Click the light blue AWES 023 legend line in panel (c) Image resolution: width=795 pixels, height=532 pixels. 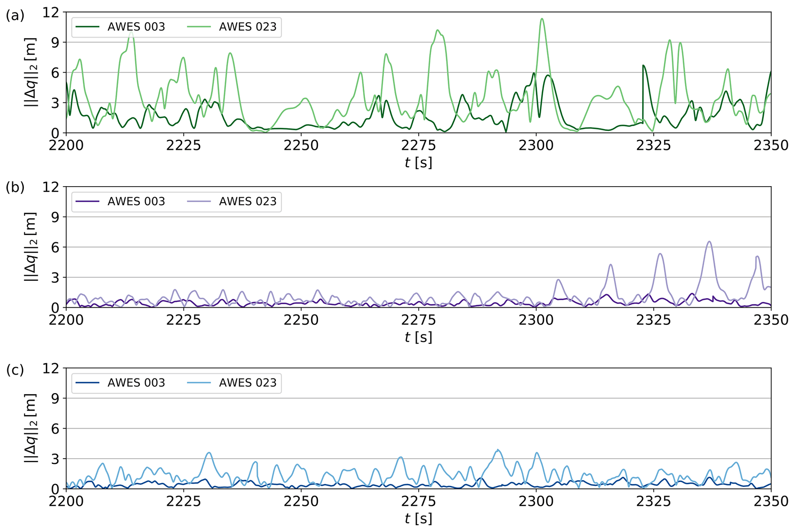tap(199, 383)
